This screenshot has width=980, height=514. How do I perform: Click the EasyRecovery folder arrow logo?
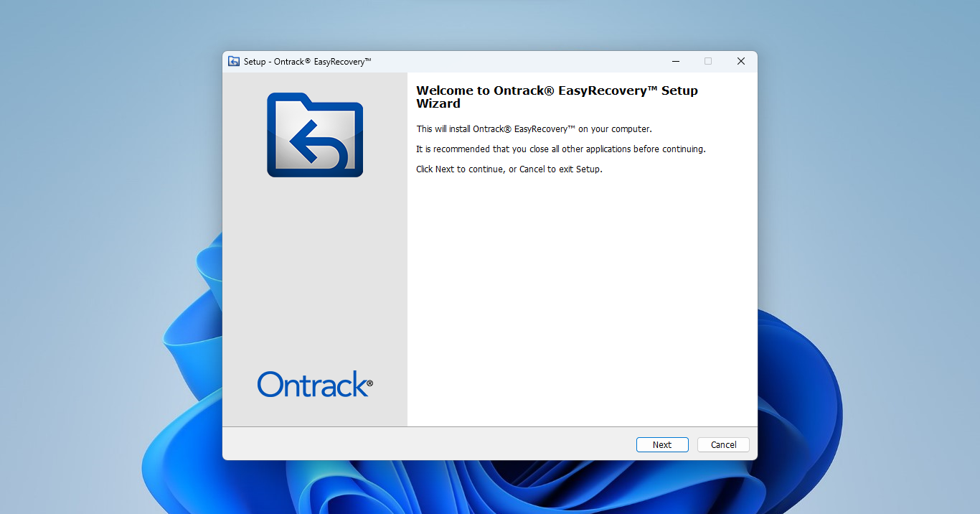pyautogui.click(x=315, y=135)
